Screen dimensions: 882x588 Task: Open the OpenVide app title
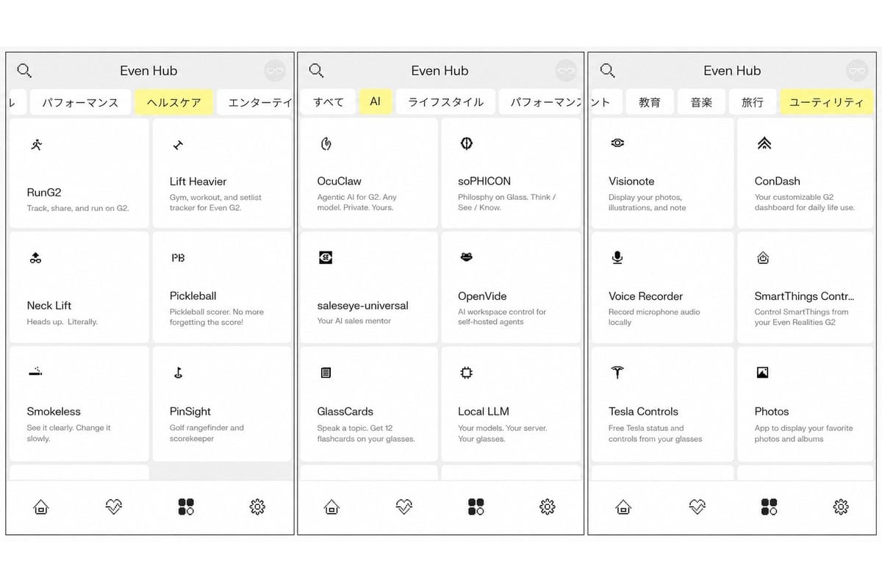tap(482, 296)
